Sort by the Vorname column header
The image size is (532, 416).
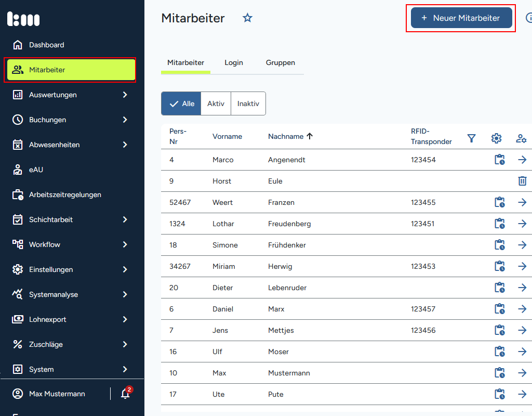click(x=228, y=136)
